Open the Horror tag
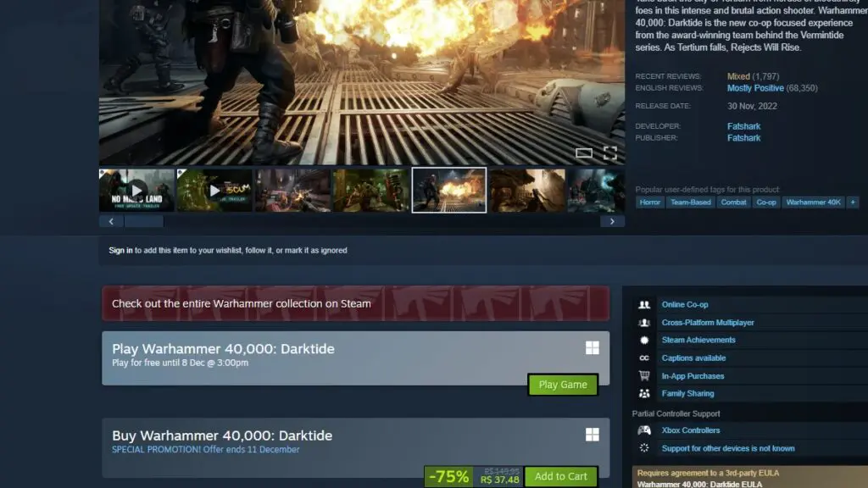 [649, 202]
